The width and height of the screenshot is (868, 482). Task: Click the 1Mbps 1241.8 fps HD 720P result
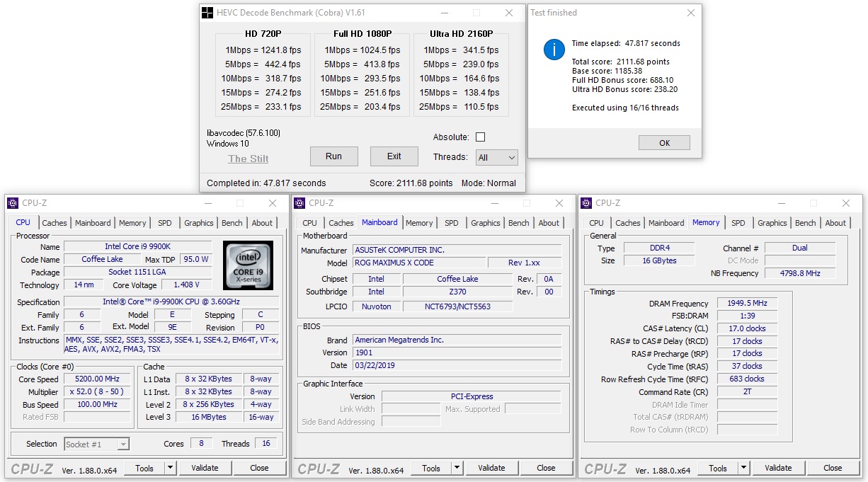(263, 50)
